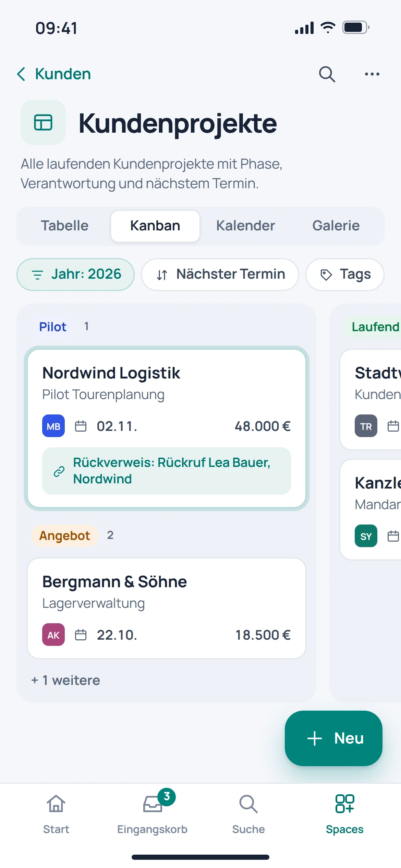Select the Kanban view tab
The width and height of the screenshot is (401, 868).
(x=155, y=226)
